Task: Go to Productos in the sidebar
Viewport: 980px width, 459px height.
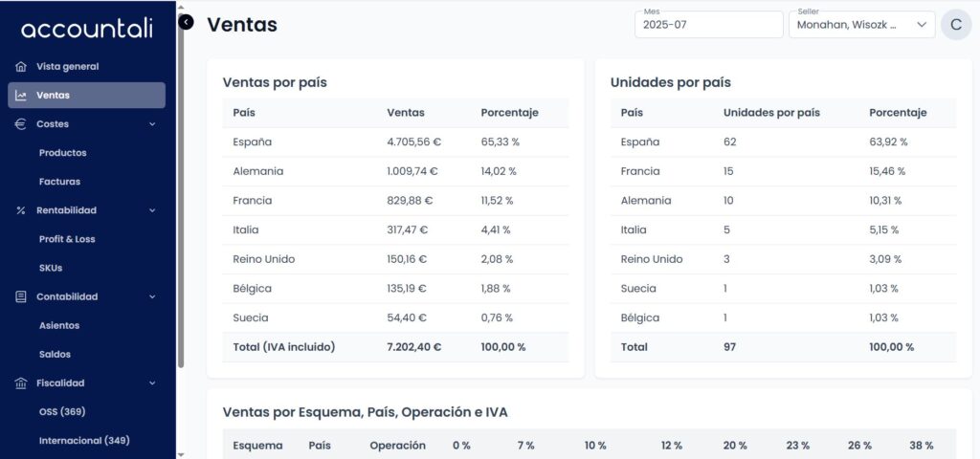Action: coord(62,153)
